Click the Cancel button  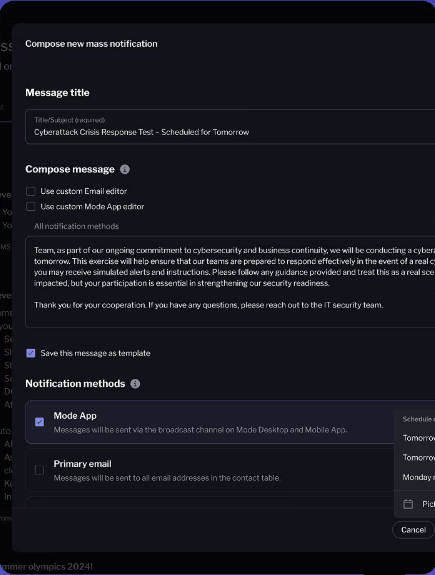click(x=413, y=530)
